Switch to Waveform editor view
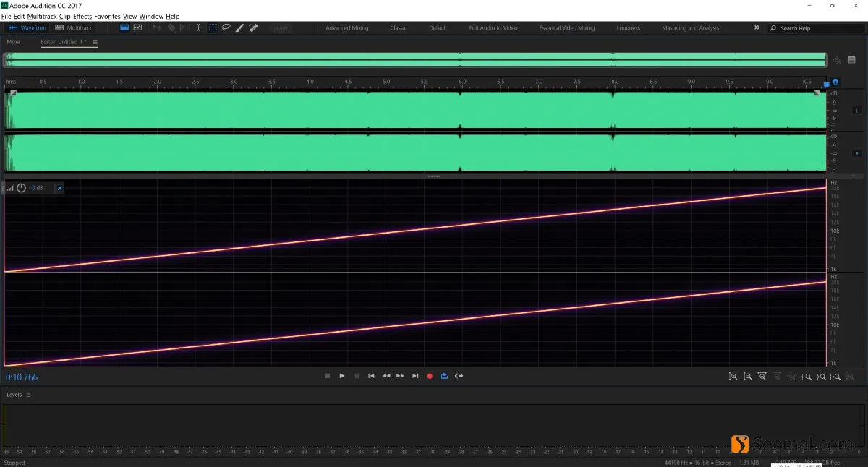Viewport: 868px width, 467px height. pos(27,28)
